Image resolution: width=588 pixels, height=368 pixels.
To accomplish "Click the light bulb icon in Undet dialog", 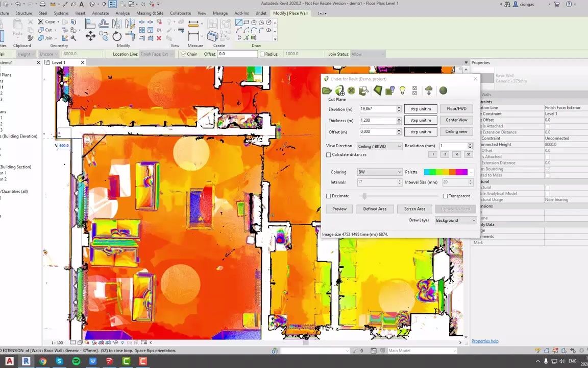I will click(x=403, y=90).
